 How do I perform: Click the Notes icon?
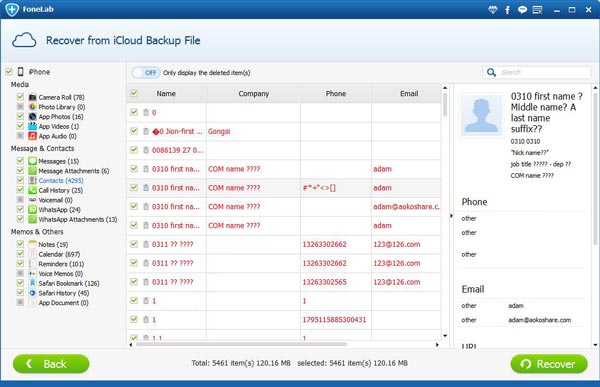pos(33,244)
